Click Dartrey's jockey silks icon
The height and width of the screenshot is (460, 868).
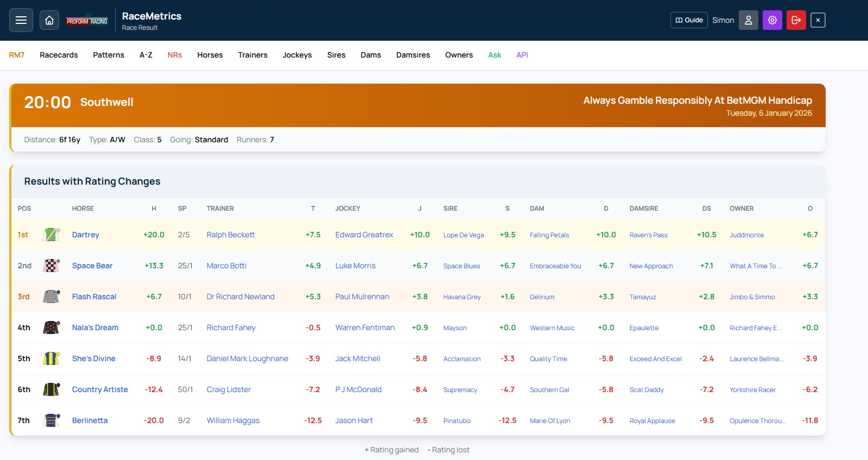click(52, 235)
